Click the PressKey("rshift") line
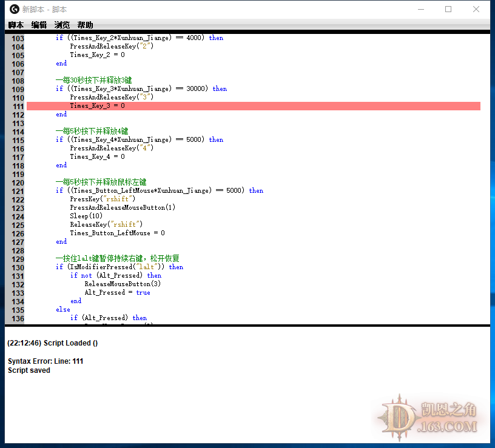Viewport: 495px width, 448px height. [x=103, y=199]
